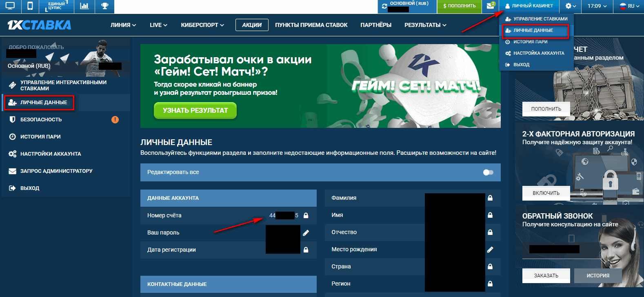Click pencil edit icon next to password
Image resolution: width=644 pixels, height=297 pixels.
coord(306,233)
